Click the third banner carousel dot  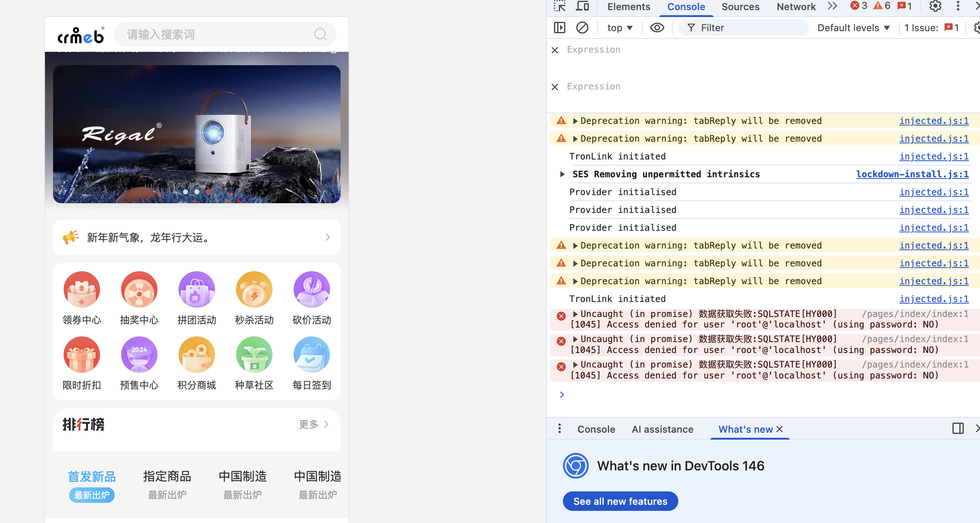pyautogui.click(x=208, y=191)
